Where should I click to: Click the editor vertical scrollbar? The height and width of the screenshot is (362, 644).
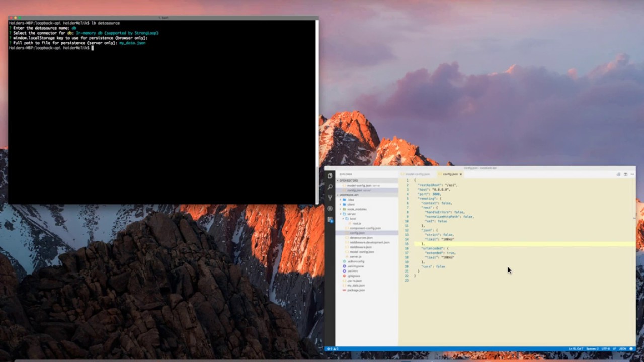[x=633, y=261]
